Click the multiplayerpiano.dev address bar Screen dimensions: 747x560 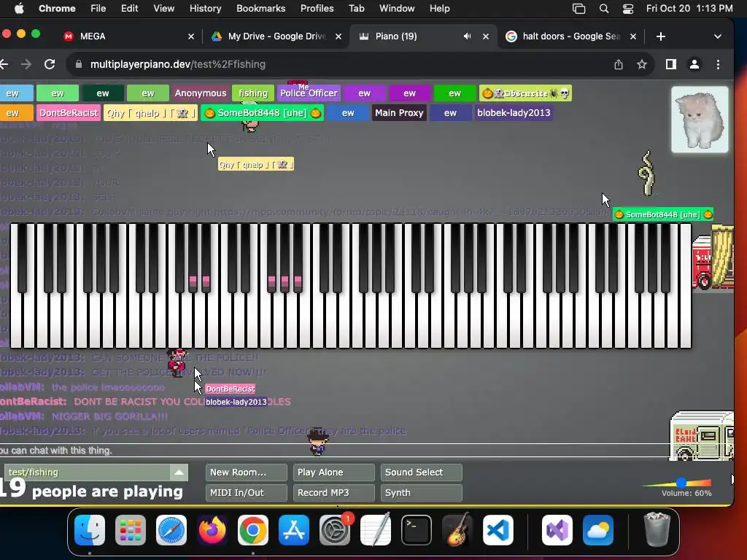pos(333,64)
